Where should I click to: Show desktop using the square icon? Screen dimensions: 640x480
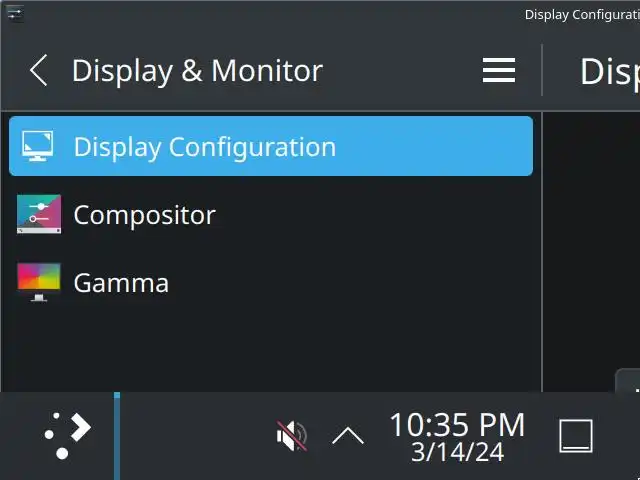pos(575,436)
